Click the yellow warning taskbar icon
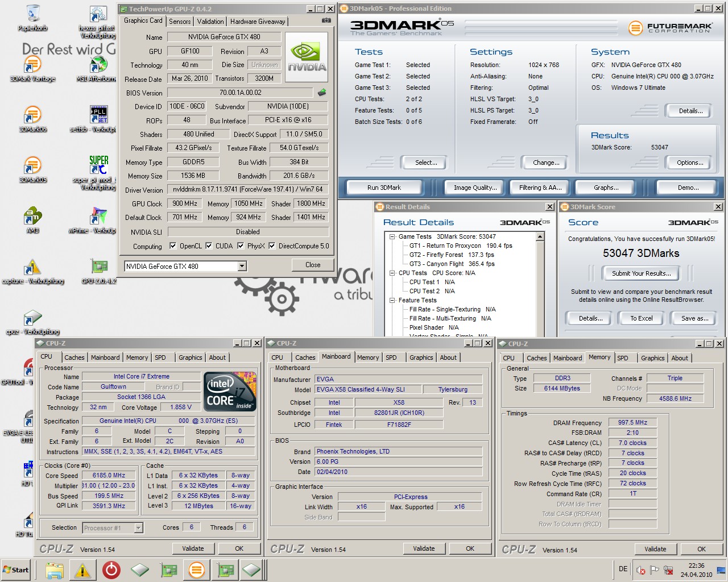Screen dimensions: 728x582 (x=82, y=570)
